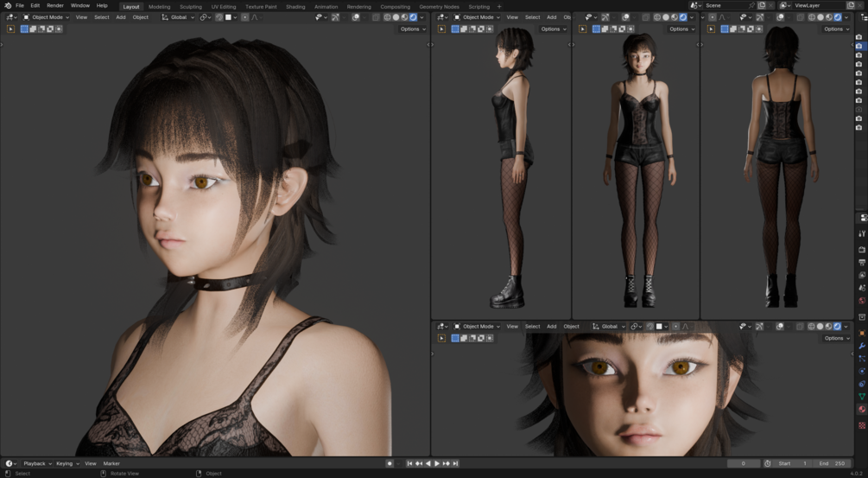Play the animation forward
This screenshot has width=868, height=478.
point(437,463)
